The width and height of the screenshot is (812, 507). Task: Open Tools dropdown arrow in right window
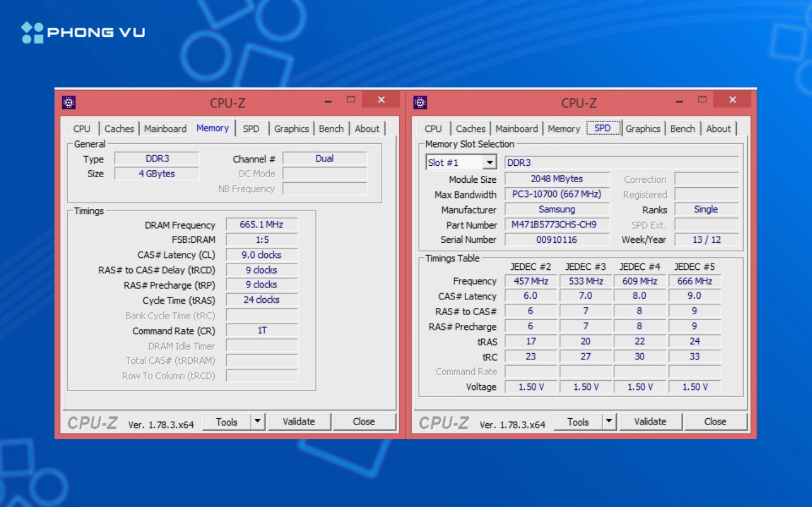click(x=608, y=422)
